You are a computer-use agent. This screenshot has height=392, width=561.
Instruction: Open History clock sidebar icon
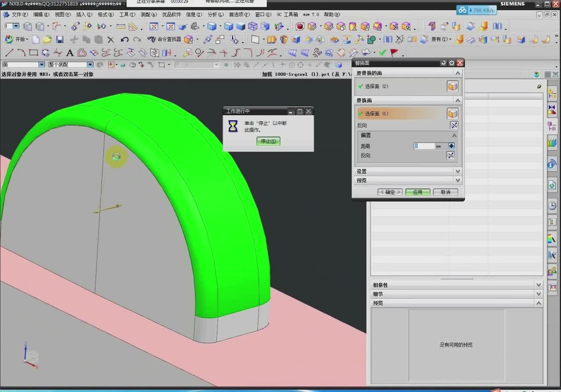coord(552,205)
